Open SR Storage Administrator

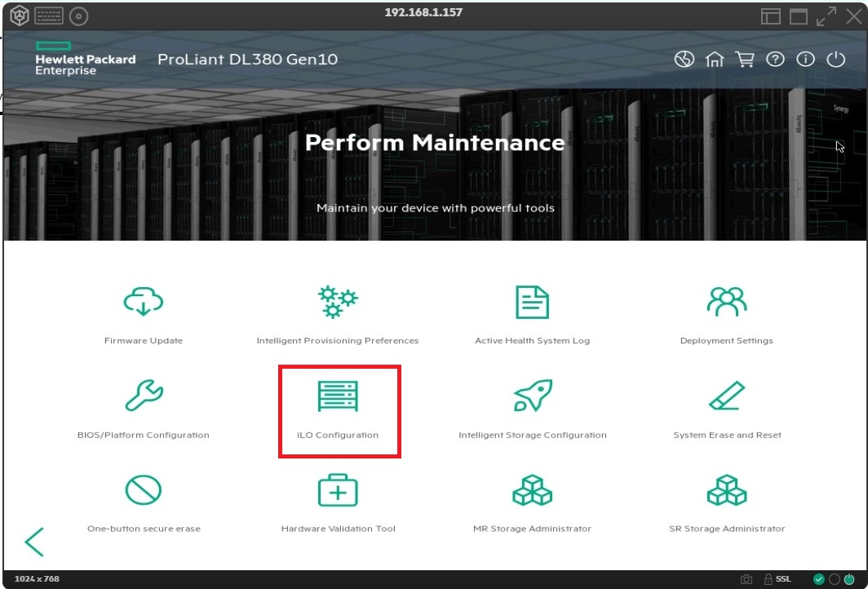pyautogui.click(x=726, y=502)
